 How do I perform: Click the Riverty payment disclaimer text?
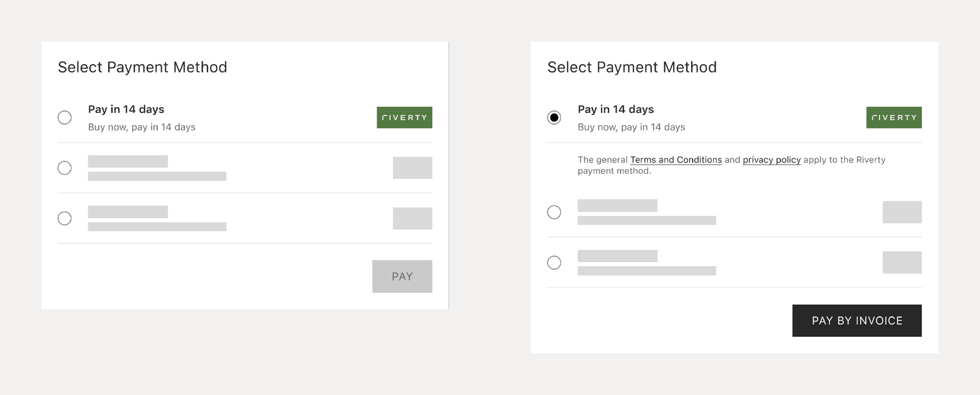point(732,165)
